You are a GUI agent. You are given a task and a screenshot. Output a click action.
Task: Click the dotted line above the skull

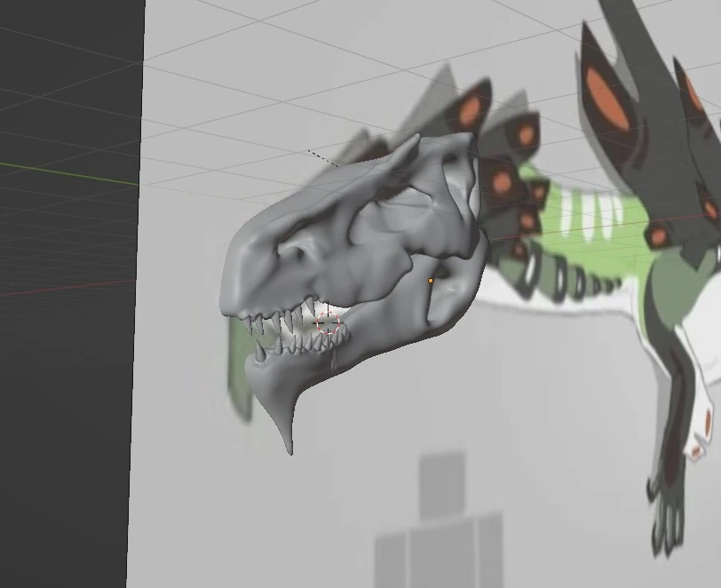coord(324,158)
